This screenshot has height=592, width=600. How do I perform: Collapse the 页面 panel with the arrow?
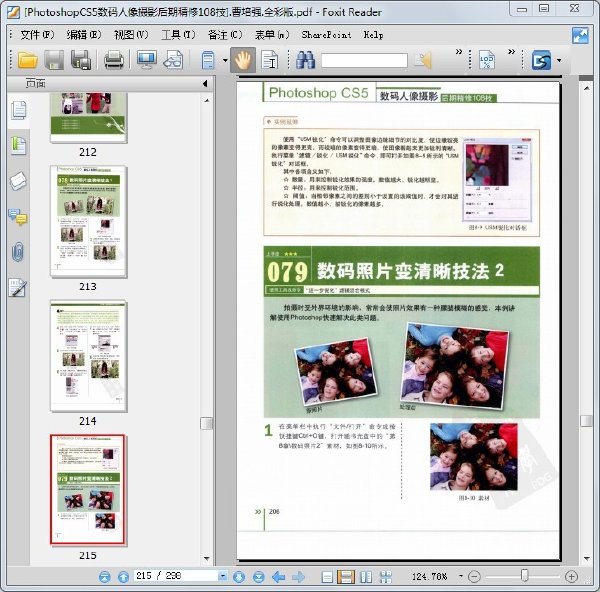(205, 83)
